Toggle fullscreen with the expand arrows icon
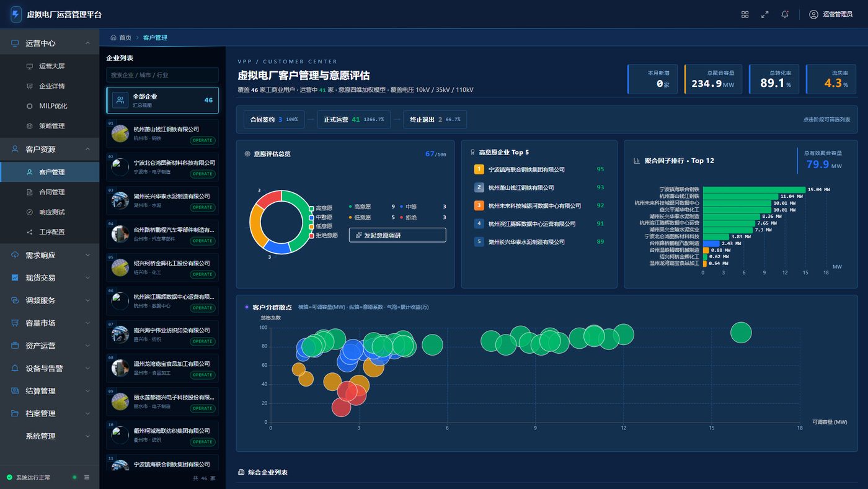 (x=764, y=14)
